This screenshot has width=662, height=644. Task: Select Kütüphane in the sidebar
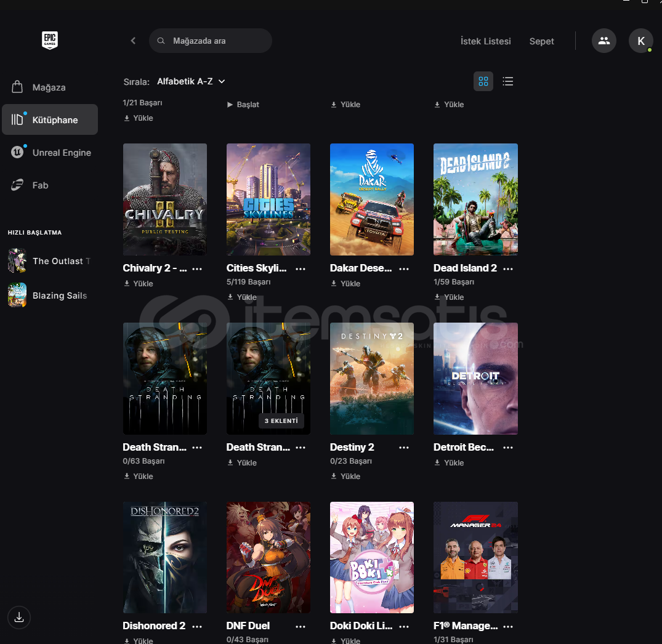[50, 120]
